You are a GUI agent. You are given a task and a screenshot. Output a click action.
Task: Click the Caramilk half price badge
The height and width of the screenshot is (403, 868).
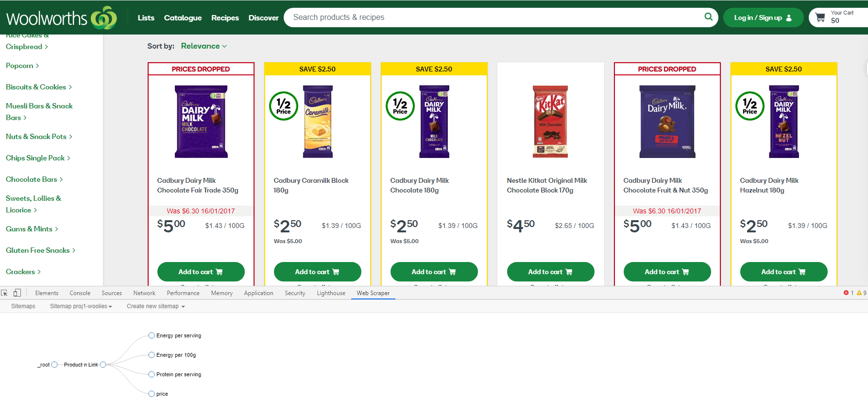(x=284, y=106)
